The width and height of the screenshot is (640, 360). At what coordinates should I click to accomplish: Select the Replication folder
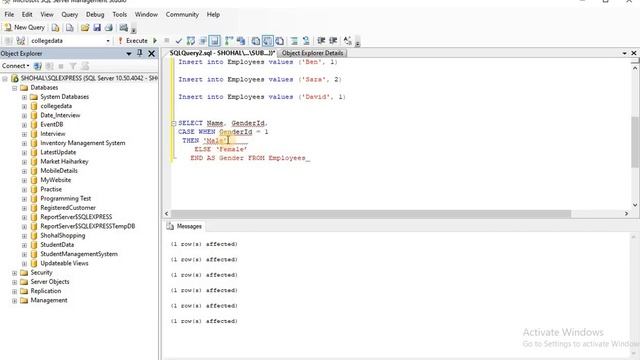coord(46,291)
